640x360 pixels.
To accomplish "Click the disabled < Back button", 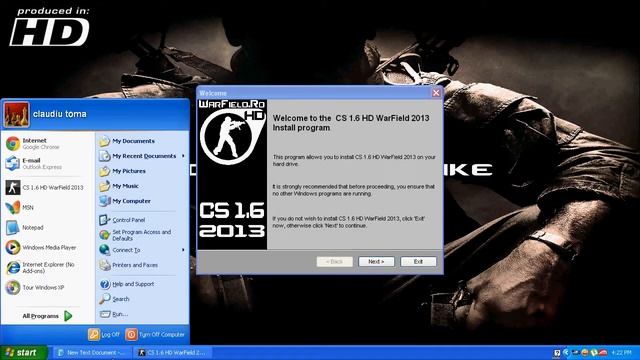I will [335, 262].
